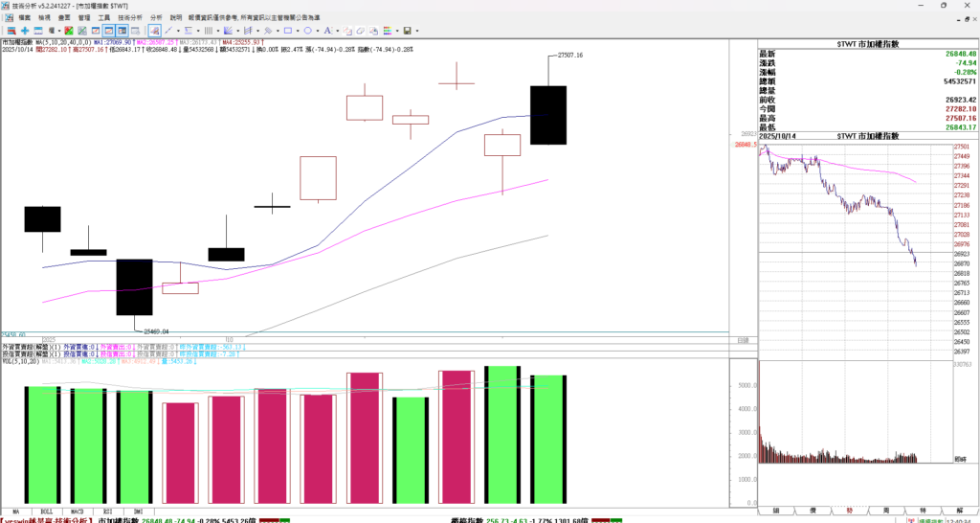Open dropdown arrow beside the line tool
The image size is (980, 523).
178,31
